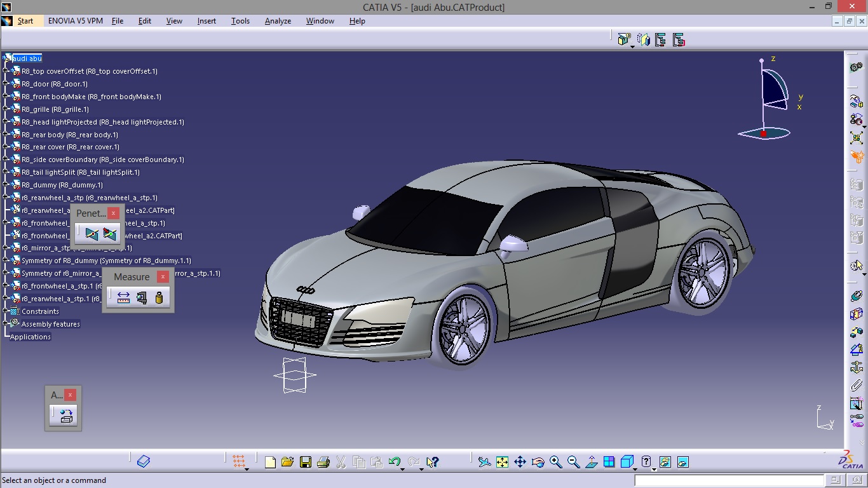868x488 pixels.
Task: Open the file with the Open folder icon
Action: [287, 462]
